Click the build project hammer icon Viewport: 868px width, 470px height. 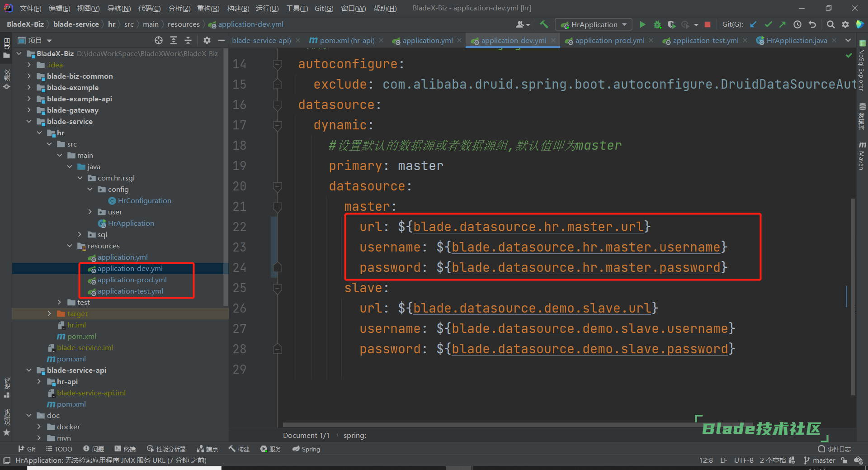pos(544,24)
